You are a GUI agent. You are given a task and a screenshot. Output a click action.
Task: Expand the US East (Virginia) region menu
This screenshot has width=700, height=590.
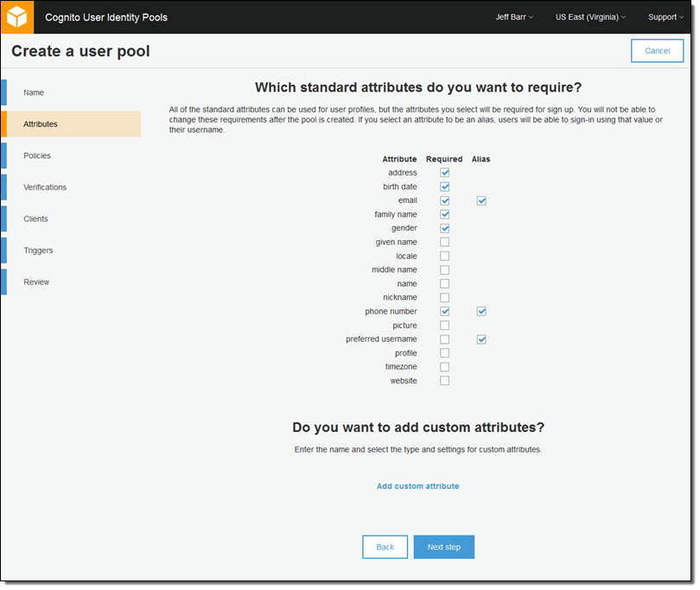click(591, 17)
